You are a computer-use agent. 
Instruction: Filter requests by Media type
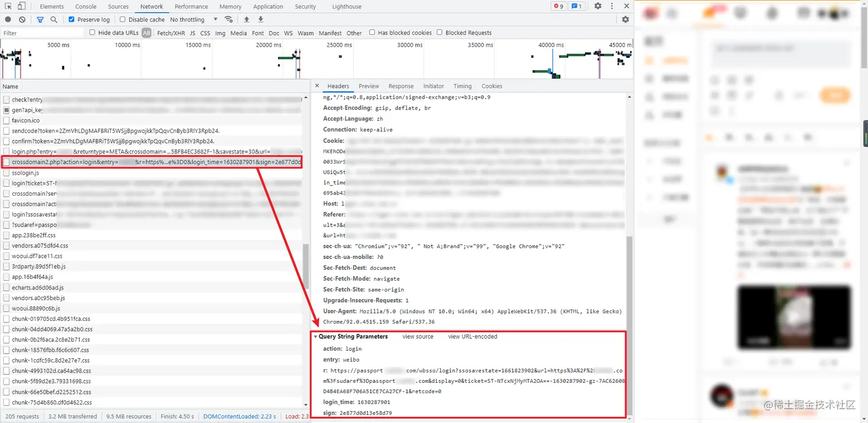click(238, 33)
